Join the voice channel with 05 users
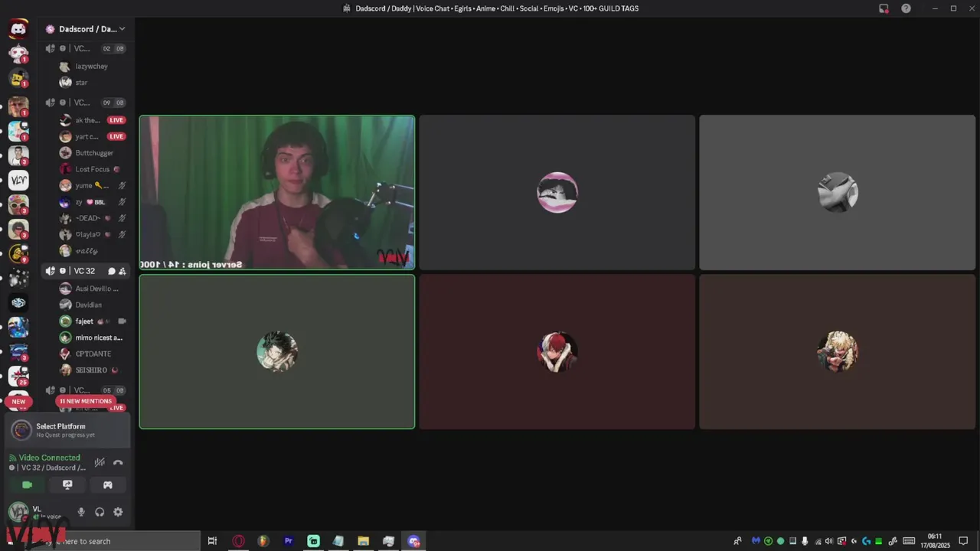The height and width of the screenshot is (551, 980). coord(86,390)
